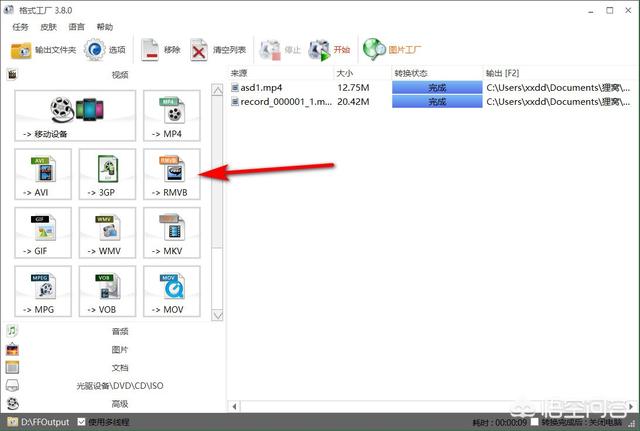Viewport: 640px width, 431px height.
Task: Select the GIF conversion icon
Action: (x=42, y=232)
